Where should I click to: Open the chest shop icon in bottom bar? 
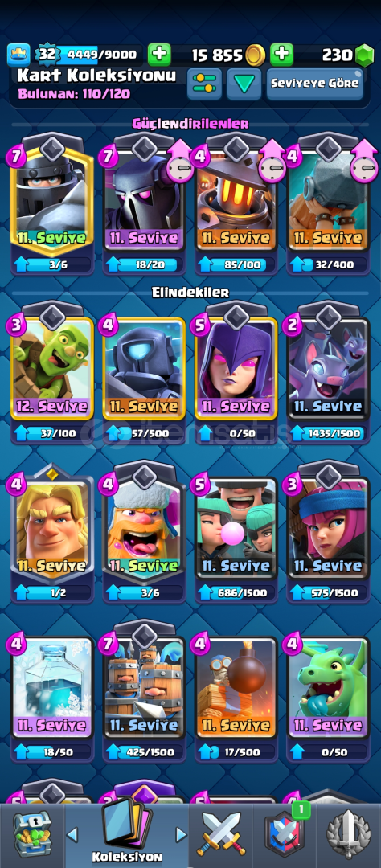tap(31, 833)
